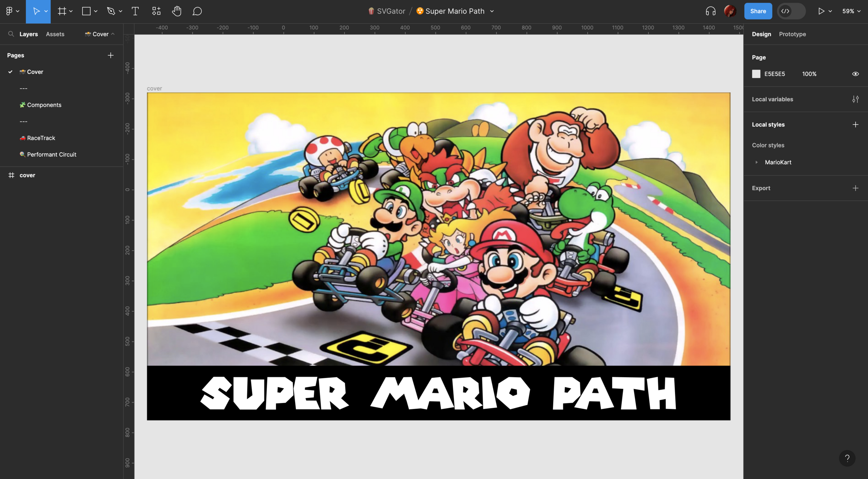Expand the MarioKart color styles group

[756, 162]
